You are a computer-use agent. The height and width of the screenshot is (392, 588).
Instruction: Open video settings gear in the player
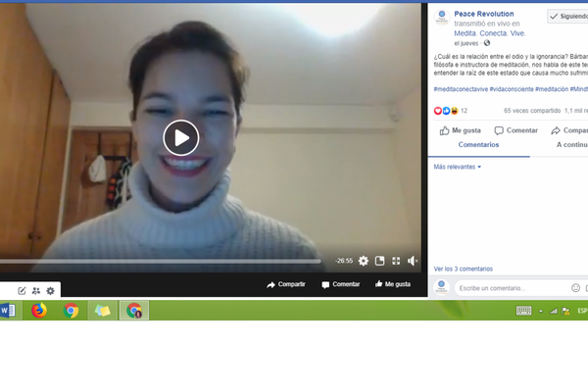click(363, 261)
